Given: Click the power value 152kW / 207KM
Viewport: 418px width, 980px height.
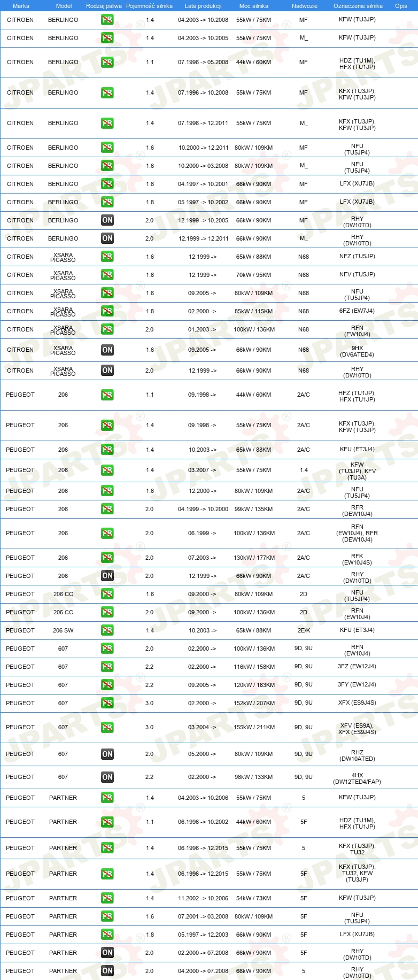Looking at the screenshot, I should (254, 703).
